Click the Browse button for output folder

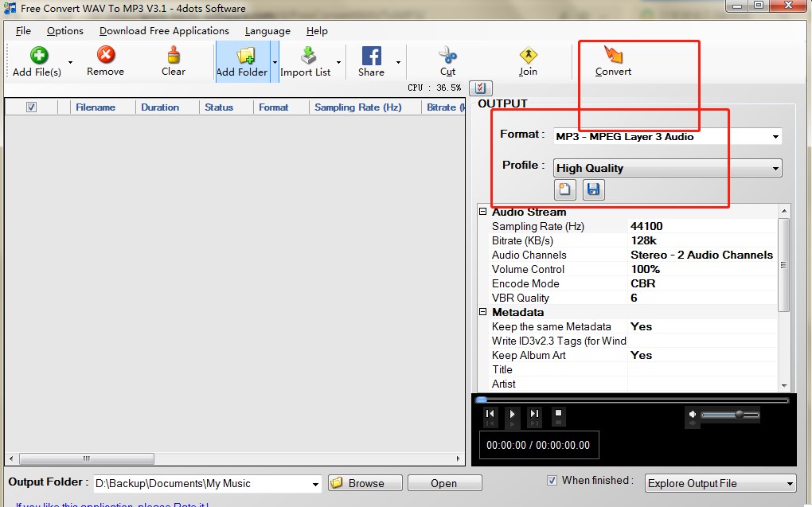pyautogui.click(x=364, y=483)
